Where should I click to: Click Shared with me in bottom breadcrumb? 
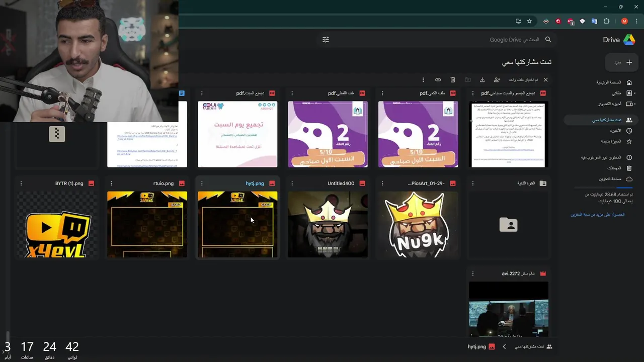(x=533, y=347)
